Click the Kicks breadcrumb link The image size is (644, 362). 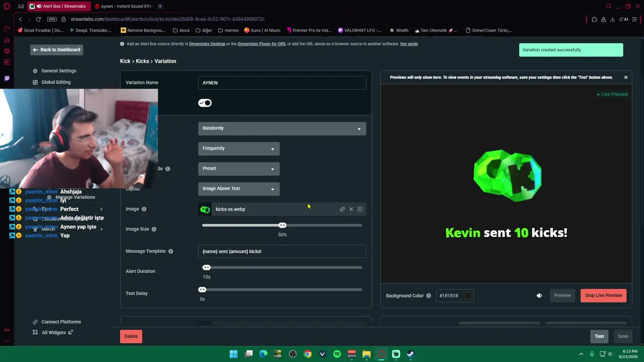[142, 61]
